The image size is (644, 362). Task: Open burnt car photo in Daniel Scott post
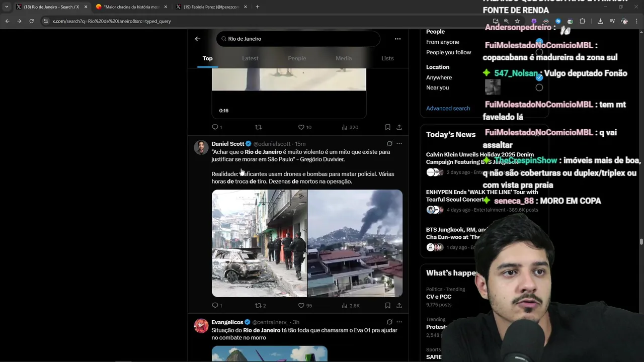[259, 243]
